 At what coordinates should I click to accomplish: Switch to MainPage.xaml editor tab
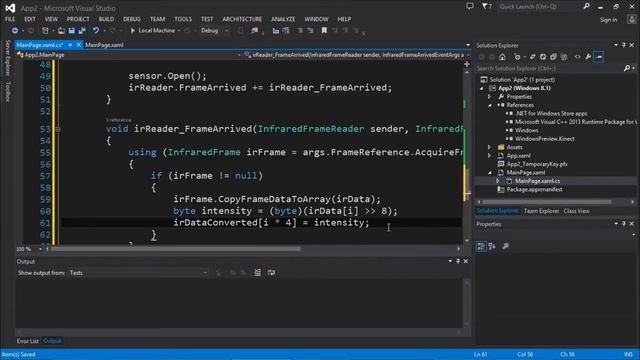tap(104, 45)
